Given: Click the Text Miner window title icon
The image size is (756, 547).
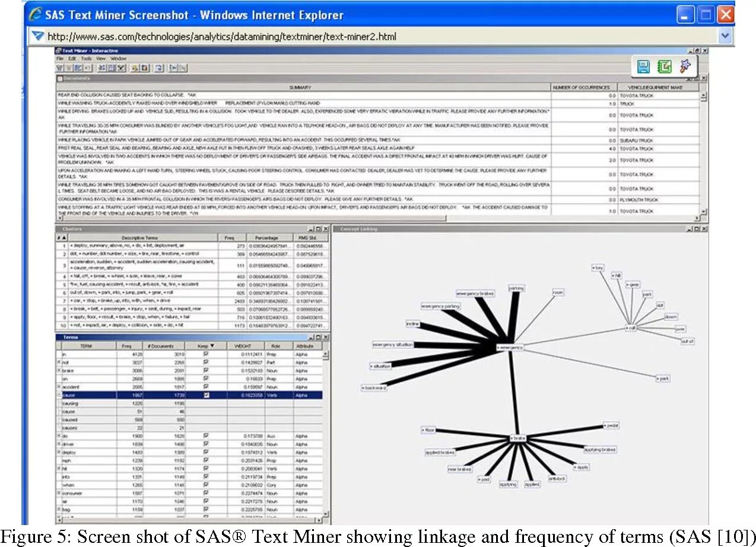Looking at the screenshot, I should click(x=59, y=51).
